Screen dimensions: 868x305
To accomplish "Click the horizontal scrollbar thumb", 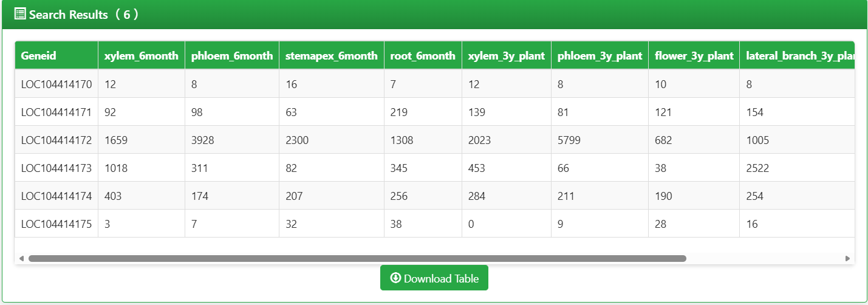I will 357,258.
